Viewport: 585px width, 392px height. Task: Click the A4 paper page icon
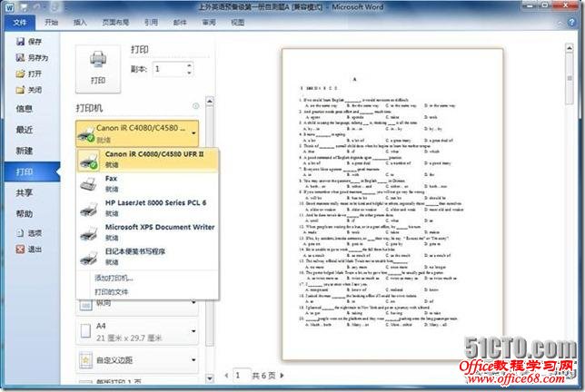pos(85,331)
